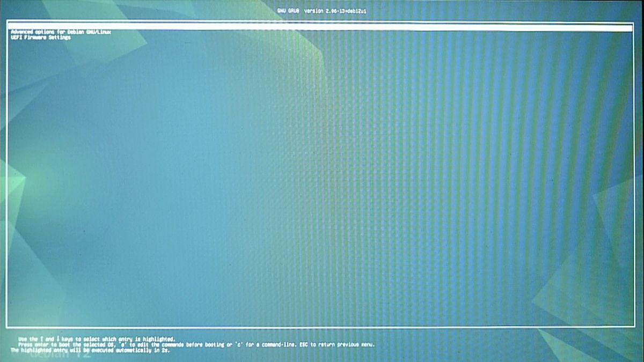Click the word 'command-line' in the help text
The width and height of the screenshot is (644, 362).
pyautogui.click(x=272, y=344)
